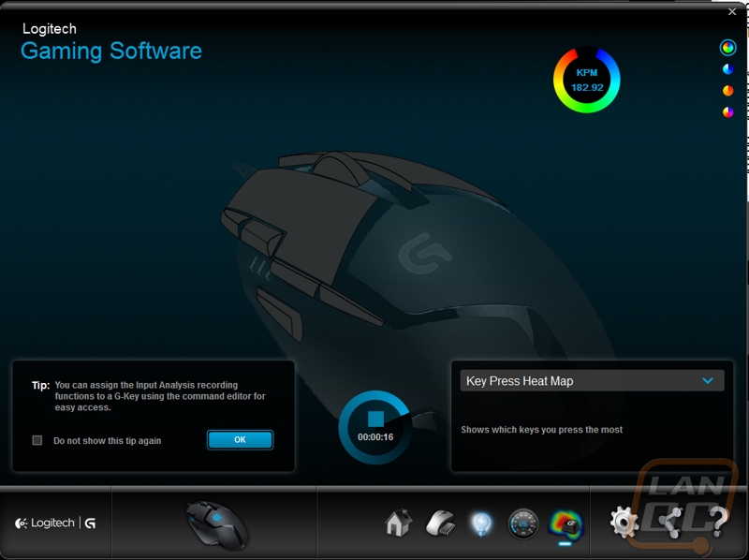Stop the input analysis recording
Viewport: 749px width, 560px height.
376,419
